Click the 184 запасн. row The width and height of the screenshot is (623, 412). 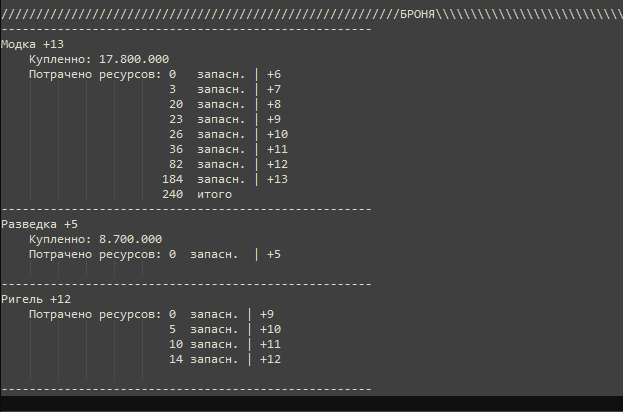tap(225, 180)
